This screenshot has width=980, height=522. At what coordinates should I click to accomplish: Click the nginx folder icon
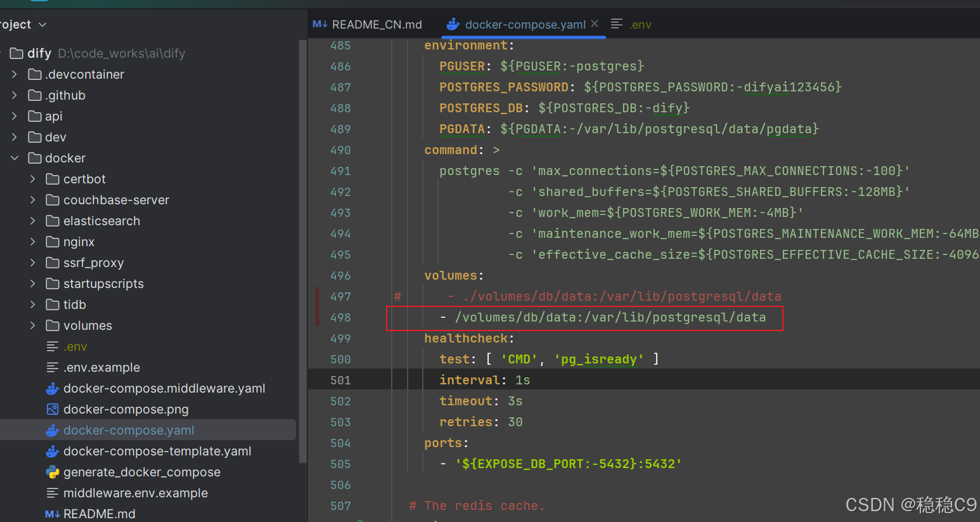point(53,242)
